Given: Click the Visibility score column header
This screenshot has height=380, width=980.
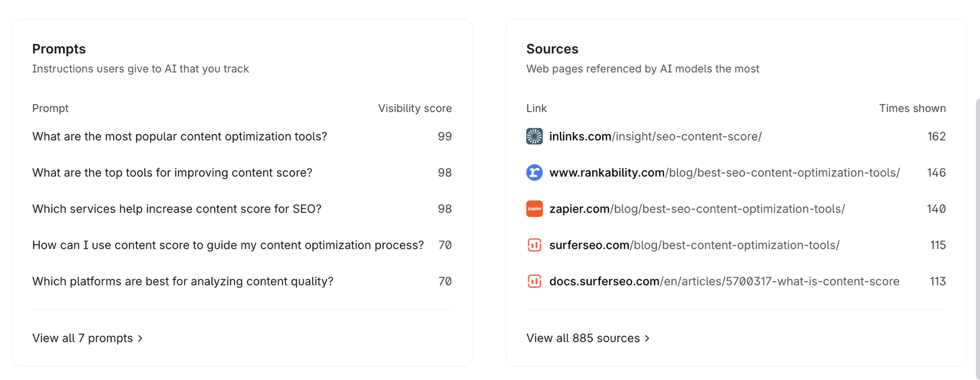Looking at the screenshot, I should 415,108.
